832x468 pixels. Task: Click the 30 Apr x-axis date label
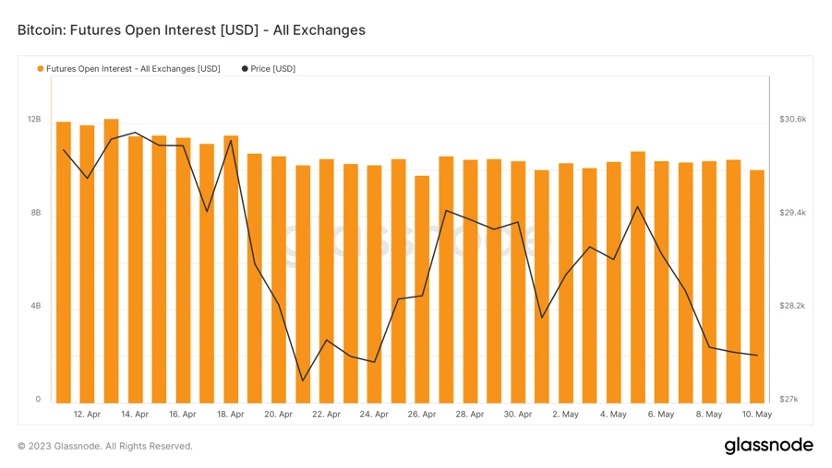517,414
